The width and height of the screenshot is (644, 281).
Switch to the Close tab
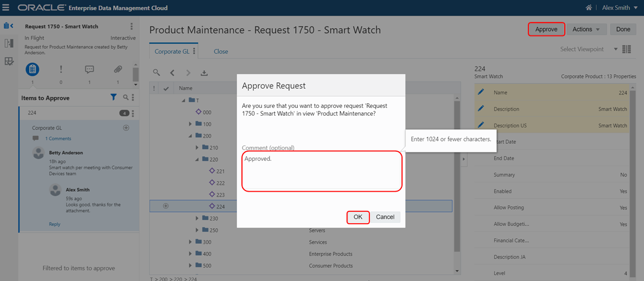[x=221, y=51]
